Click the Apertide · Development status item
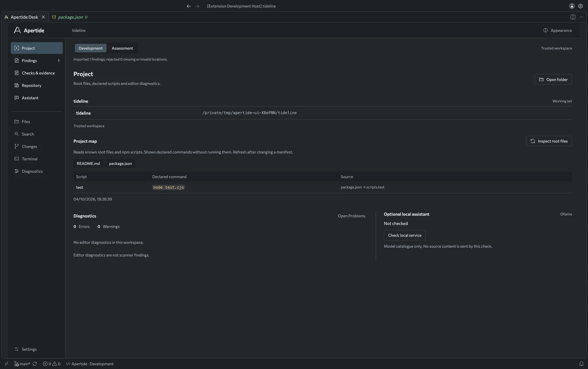588x369 pixels. (x=90, y=364)
